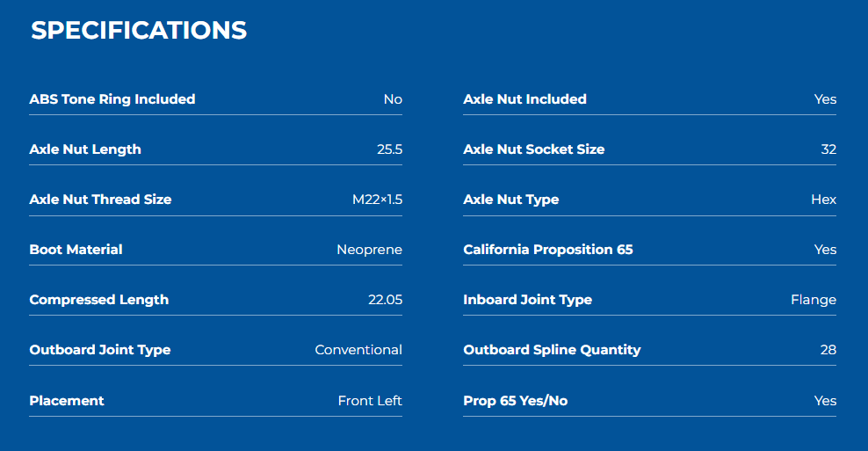Image resolution: width=868 pixels, height=451 pixels.
Task: Select the ABS Tone Ring Included label
Action: [x=112, y=99]
